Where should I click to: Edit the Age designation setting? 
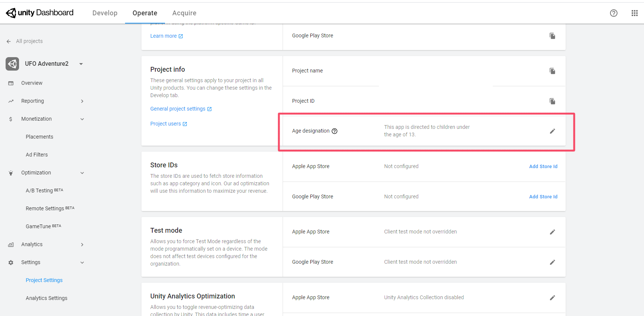(553, 131)
